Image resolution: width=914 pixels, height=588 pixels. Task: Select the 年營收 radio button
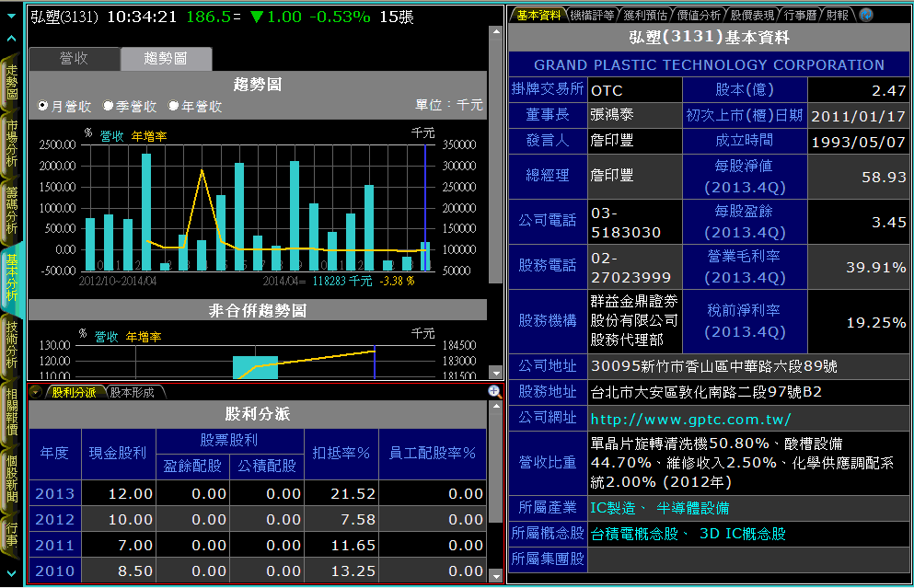pyautogui.click(x=173, y=106)
